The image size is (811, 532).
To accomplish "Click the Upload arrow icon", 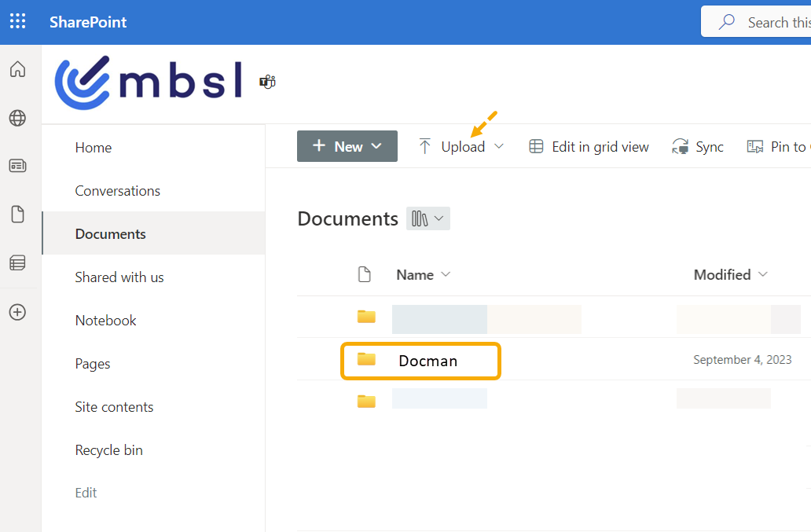I will (424, 146).
